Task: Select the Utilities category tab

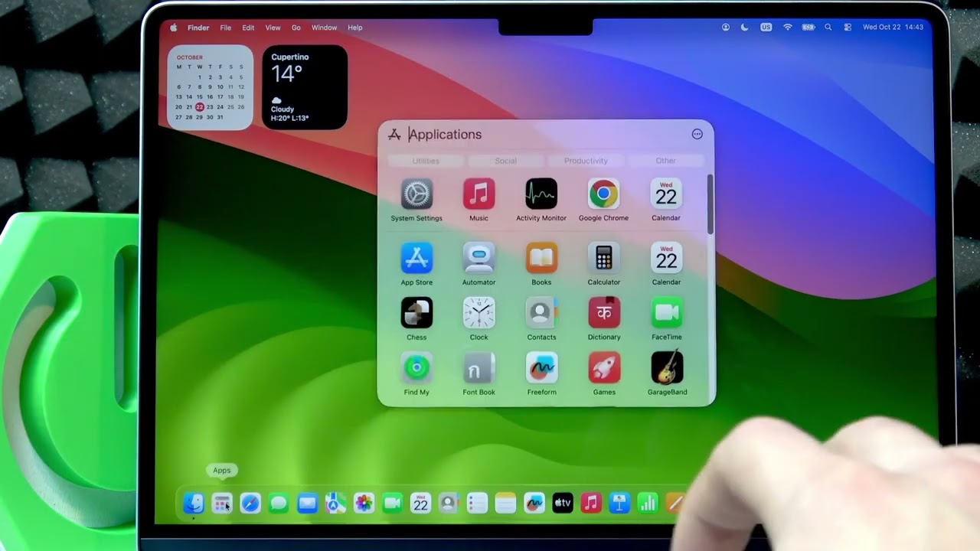Action: tap(426, 161)
